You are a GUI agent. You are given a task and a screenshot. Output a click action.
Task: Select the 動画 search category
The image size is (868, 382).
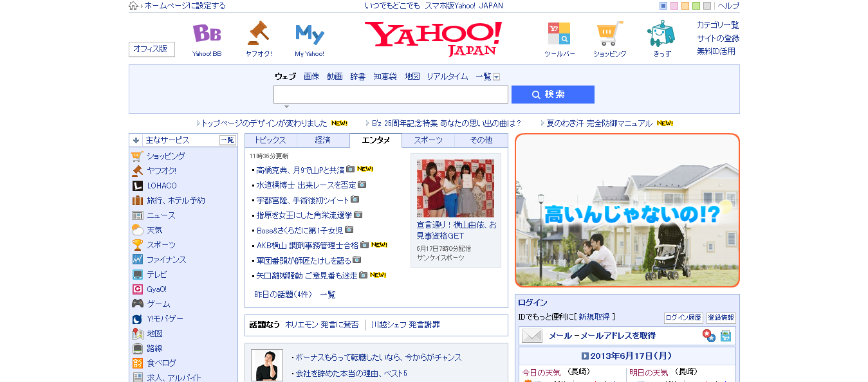[x=335, y=77]
